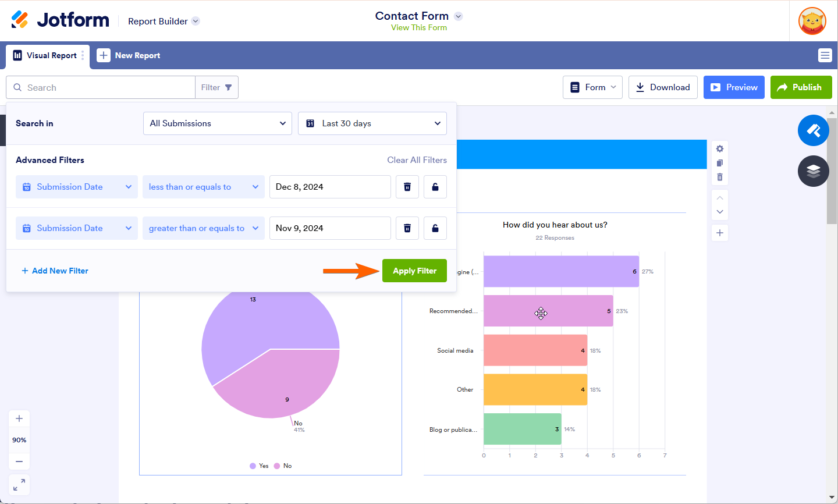
Task: Delete the Dec 8, 2024 filter row
Action: click(407, 187)
